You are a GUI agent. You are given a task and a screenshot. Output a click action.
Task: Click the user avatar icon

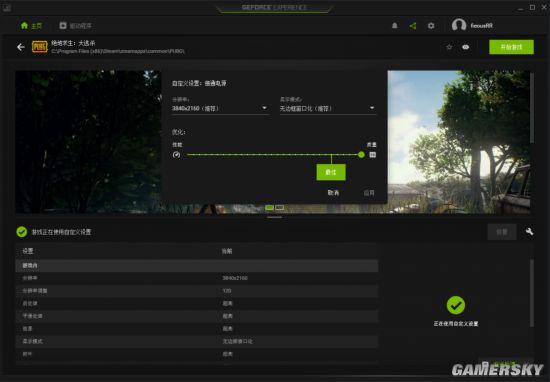(459, 25)
